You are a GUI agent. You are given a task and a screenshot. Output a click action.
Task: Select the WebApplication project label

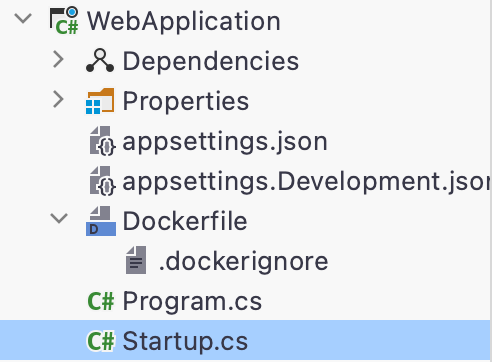click(184, 22)
